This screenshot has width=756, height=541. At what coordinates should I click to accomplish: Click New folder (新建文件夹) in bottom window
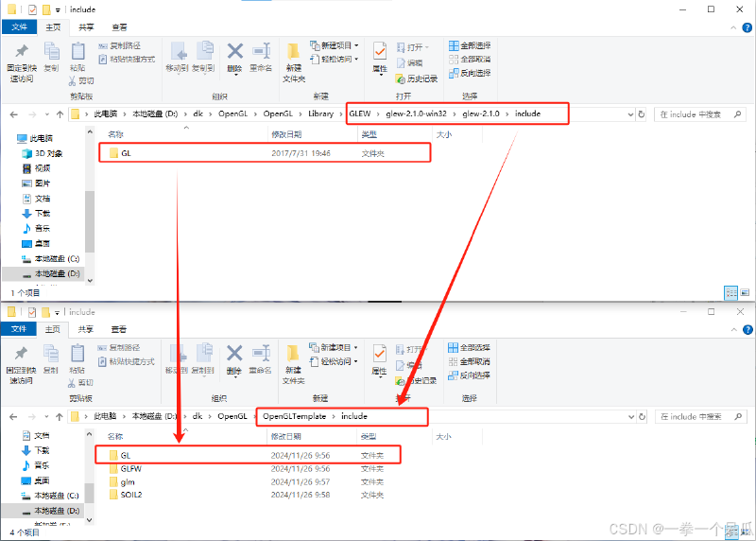click(x=293, y=365)
